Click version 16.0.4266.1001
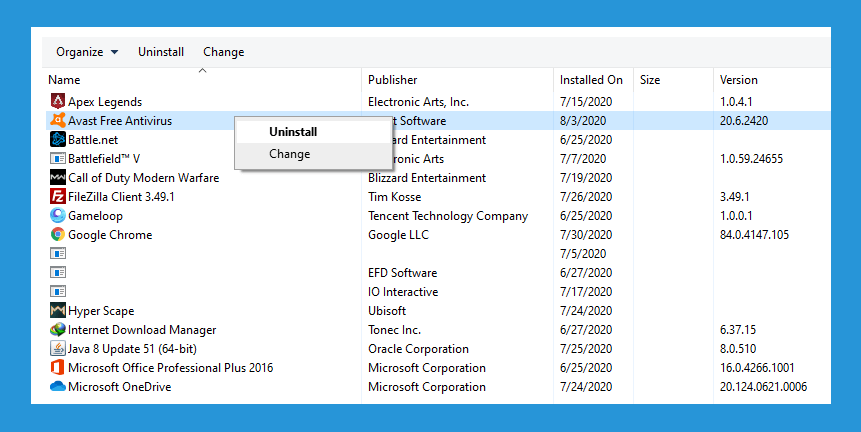The width and height of the screenshot is (861, 432). (757, 368)
